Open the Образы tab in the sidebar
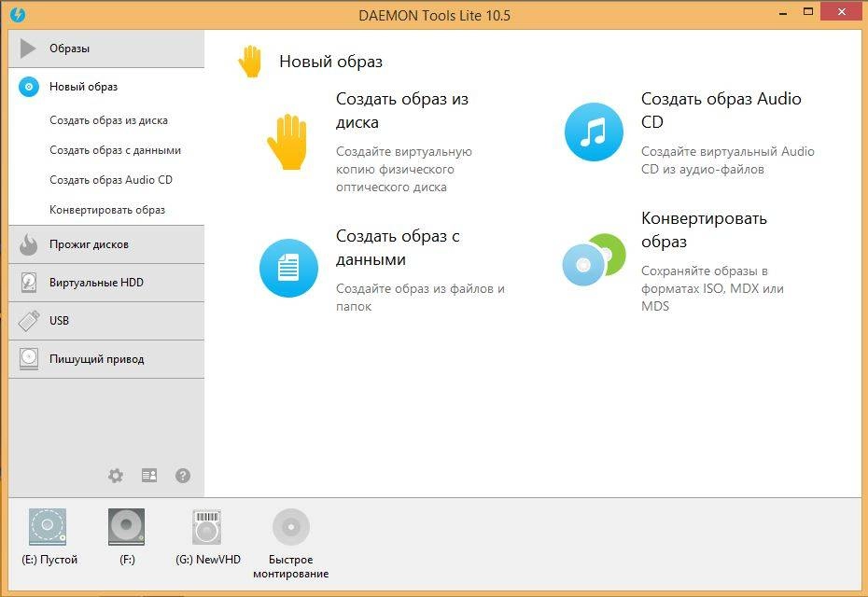Viewport: 868px width, 597px height. click(x=106, y=49)
